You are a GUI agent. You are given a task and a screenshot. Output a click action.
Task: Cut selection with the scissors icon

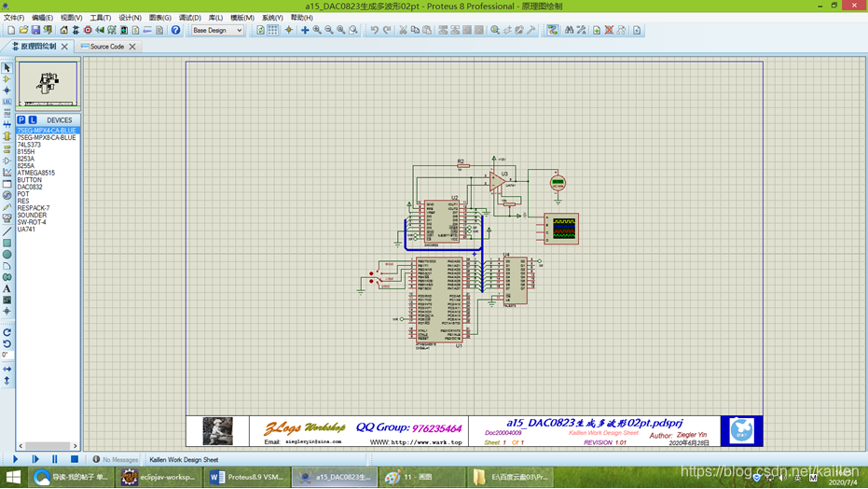click(x=403, y=30)
